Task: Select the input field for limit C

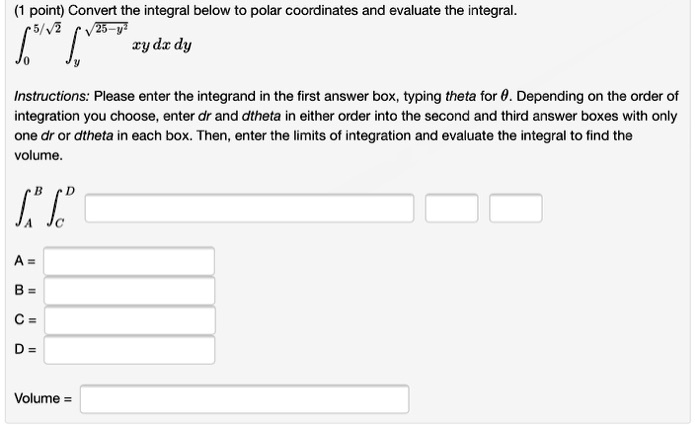Action: tap(129, 320)
